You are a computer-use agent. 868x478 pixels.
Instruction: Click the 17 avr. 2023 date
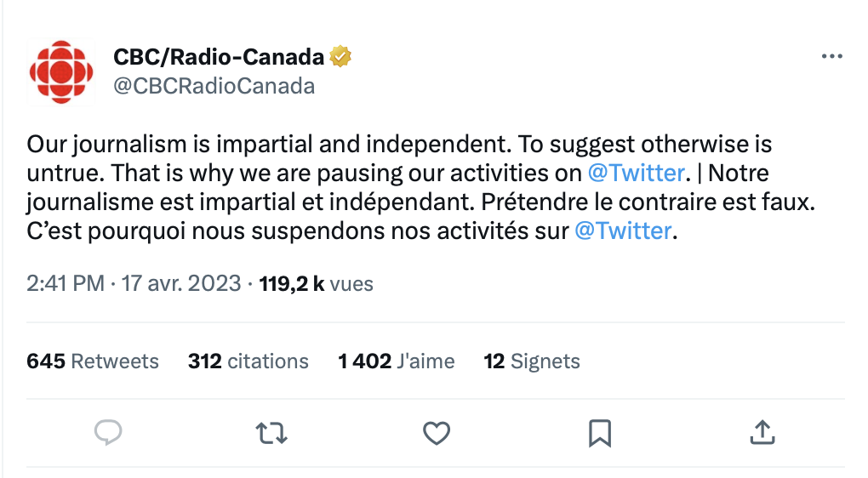181,283
